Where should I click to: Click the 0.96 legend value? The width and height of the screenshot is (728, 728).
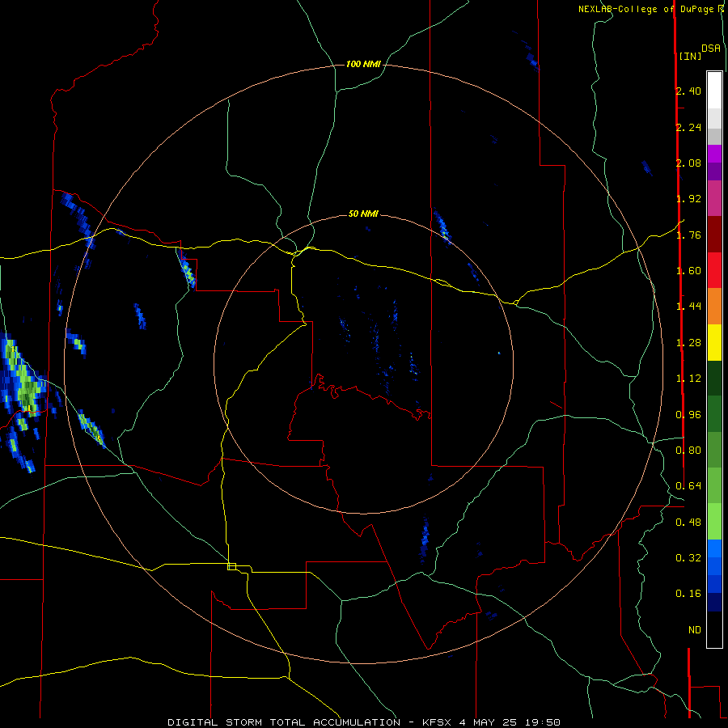[x=688, y=415]
